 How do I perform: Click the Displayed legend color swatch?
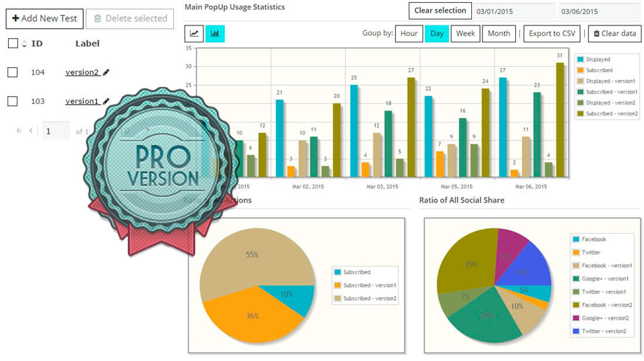(581, 59)
